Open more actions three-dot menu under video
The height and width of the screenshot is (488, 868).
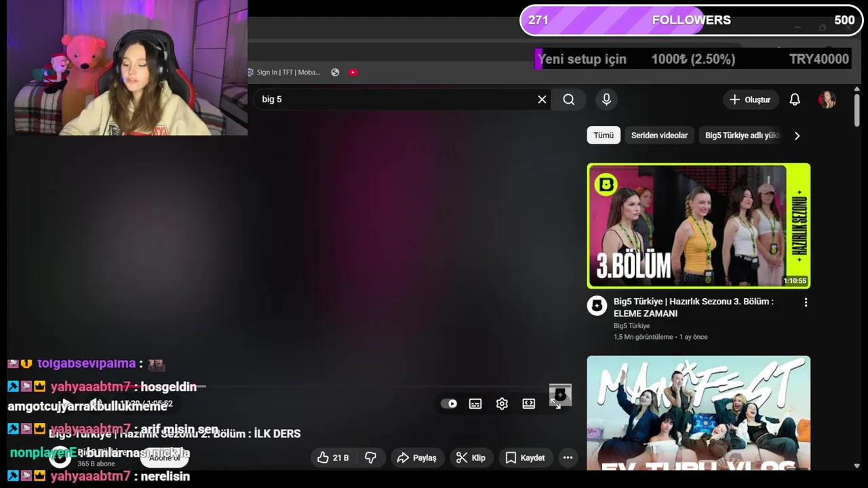(x=568, y=458)
